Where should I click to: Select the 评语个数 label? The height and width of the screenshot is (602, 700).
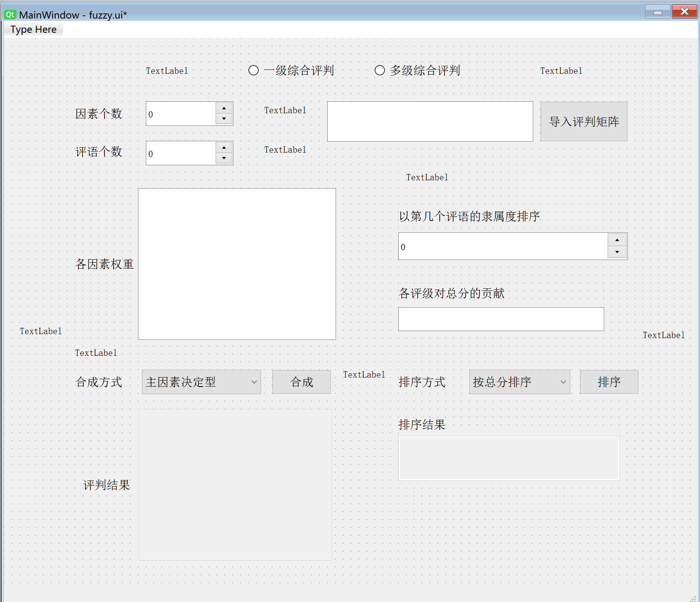[x=99, y=152]
